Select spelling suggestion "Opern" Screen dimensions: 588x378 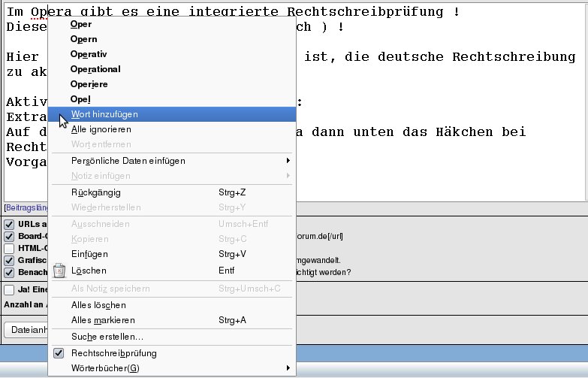click(172, 39)
